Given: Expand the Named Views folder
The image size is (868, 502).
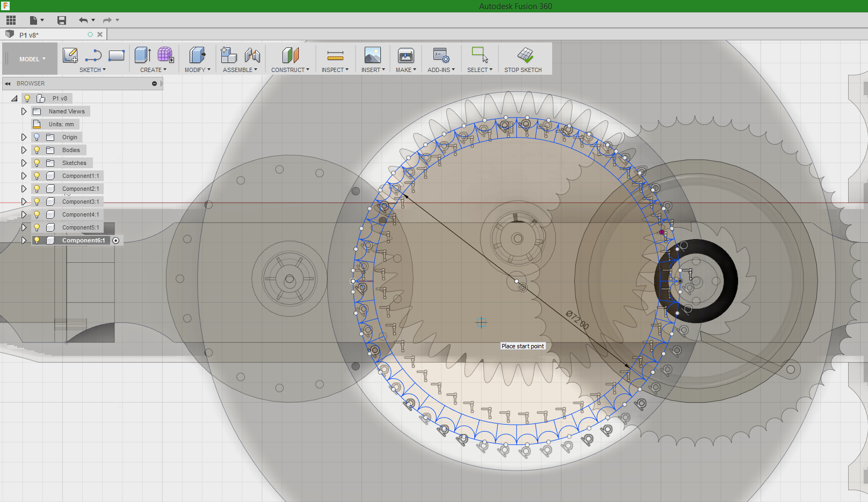Looking at the screenshot, I should tap(24, 111).
